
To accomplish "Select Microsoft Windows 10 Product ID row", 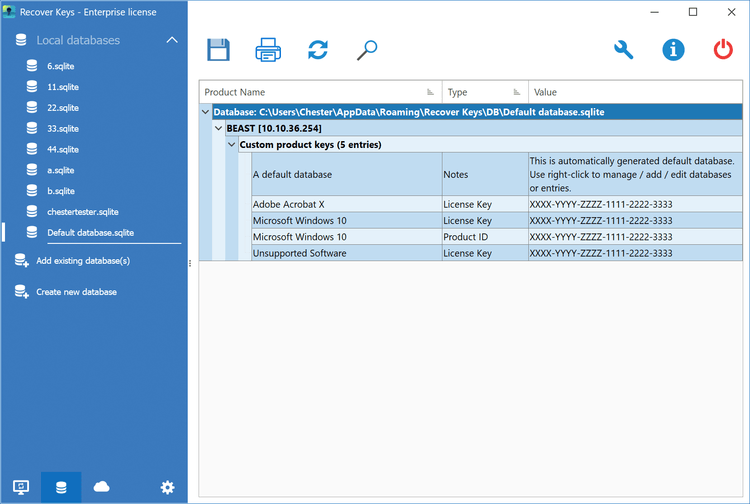I will coord(496,237).
